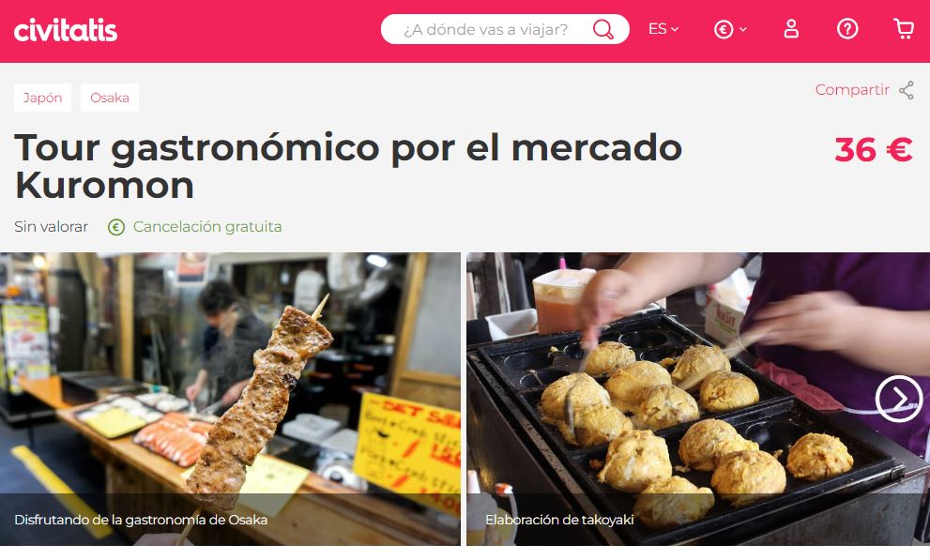Viewport: 930px width, 560px height.
Task: Open the help question mark icon
Action: (x=847, y=28)
